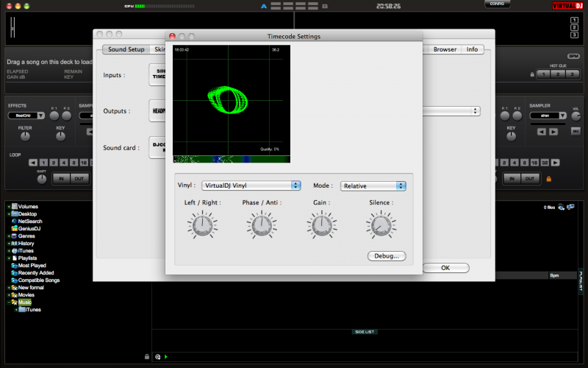Collapse the Music tree node

pos(9,302)
